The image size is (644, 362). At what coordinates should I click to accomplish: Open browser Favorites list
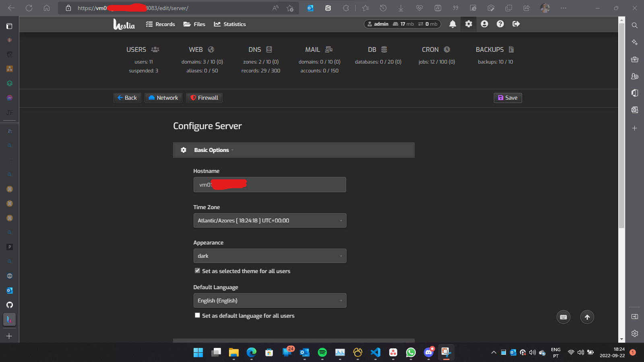point(365,8)
